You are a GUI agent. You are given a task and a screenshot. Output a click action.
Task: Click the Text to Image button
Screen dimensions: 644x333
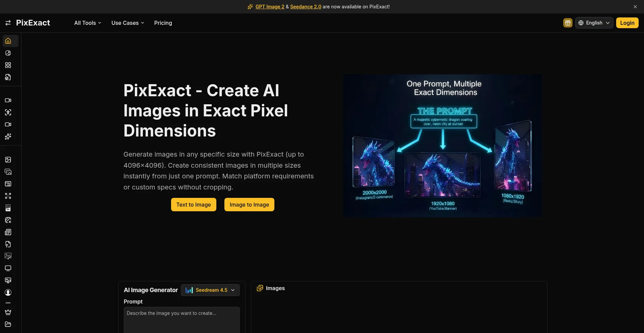point(194,205)
